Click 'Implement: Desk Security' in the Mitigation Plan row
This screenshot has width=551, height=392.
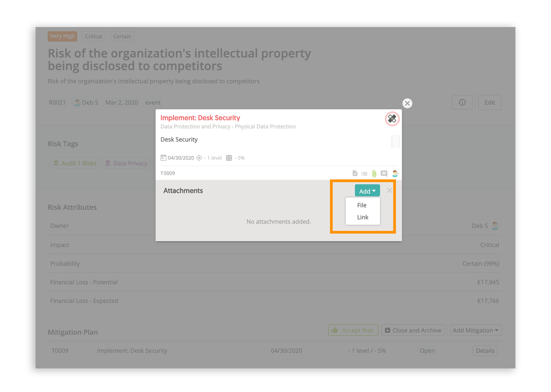132,350
